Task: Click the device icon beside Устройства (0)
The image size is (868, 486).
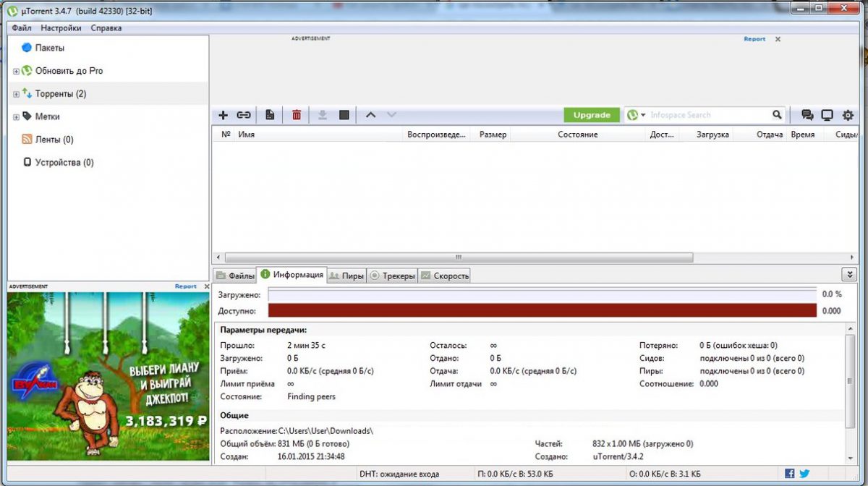Action: 27,162
